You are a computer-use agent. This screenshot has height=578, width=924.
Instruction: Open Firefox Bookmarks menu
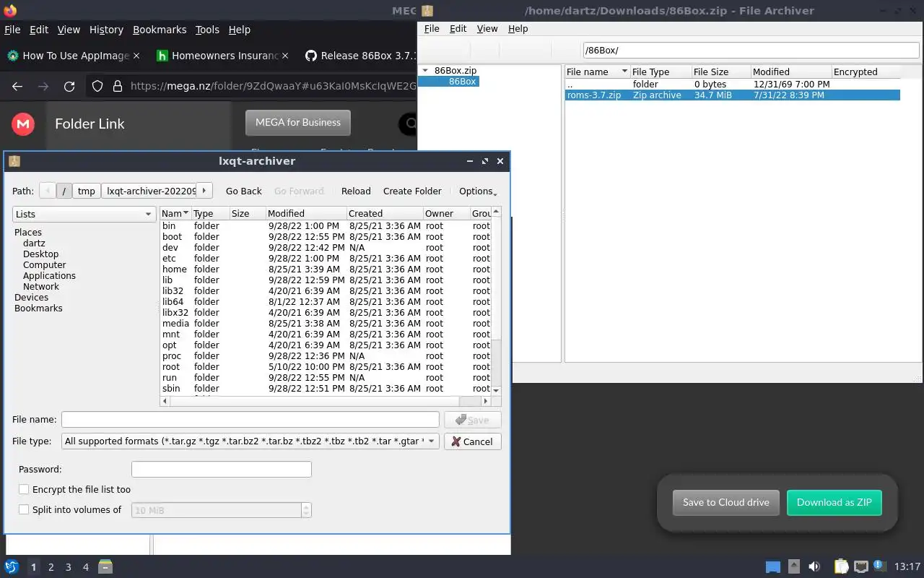(x=160, y=30)
